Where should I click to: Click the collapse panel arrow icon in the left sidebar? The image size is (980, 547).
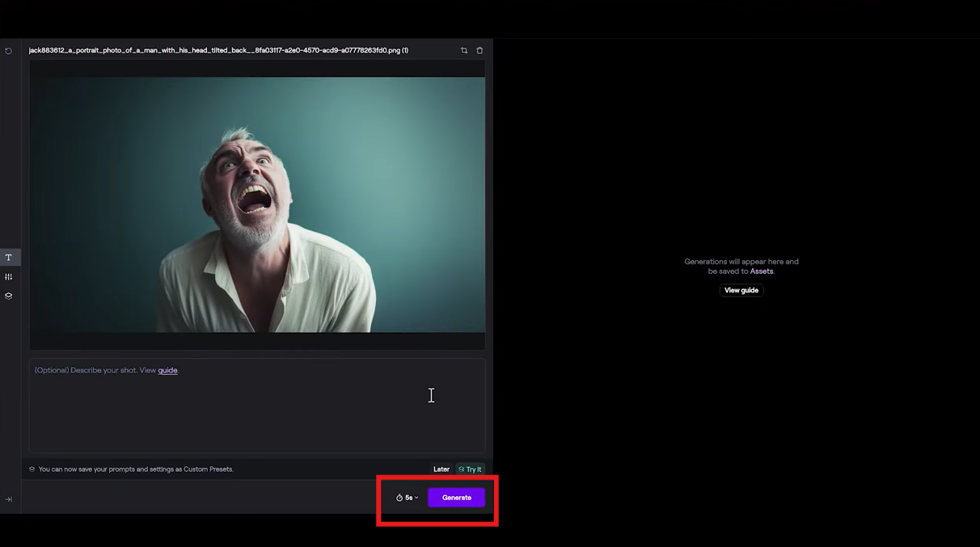9,499
